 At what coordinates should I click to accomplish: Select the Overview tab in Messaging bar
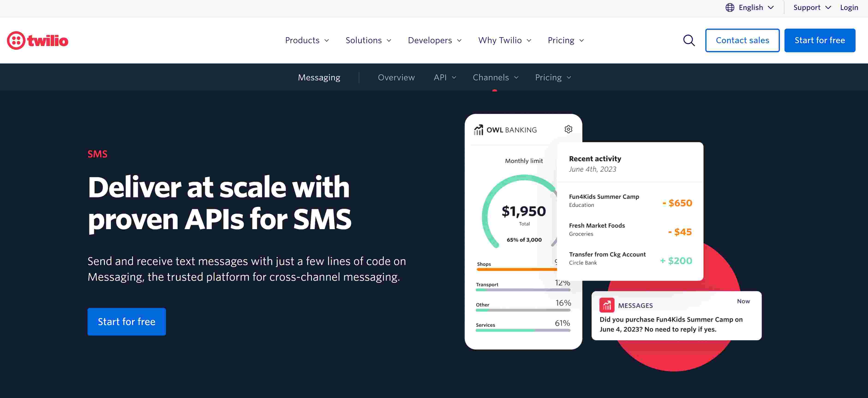396,78
